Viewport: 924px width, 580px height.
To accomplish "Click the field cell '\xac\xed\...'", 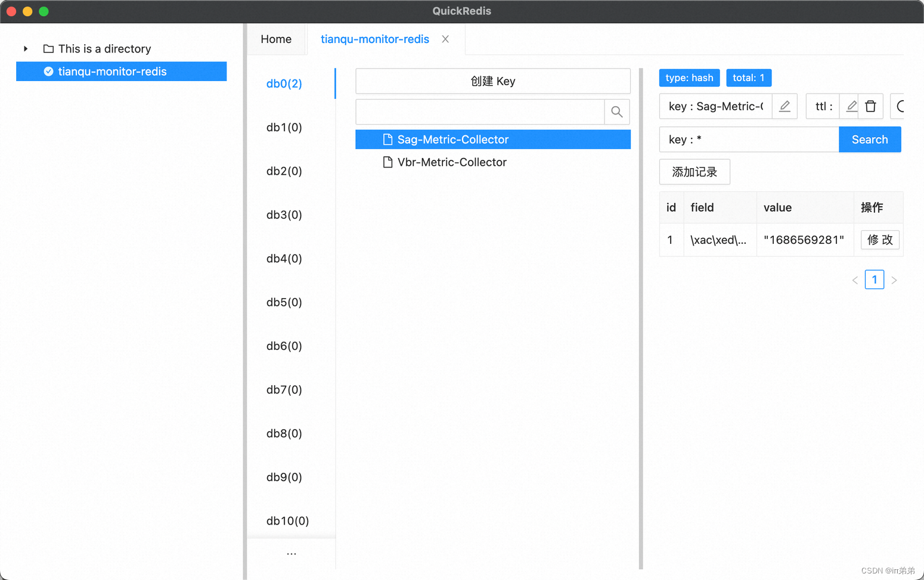I will [x=720, y=240].
